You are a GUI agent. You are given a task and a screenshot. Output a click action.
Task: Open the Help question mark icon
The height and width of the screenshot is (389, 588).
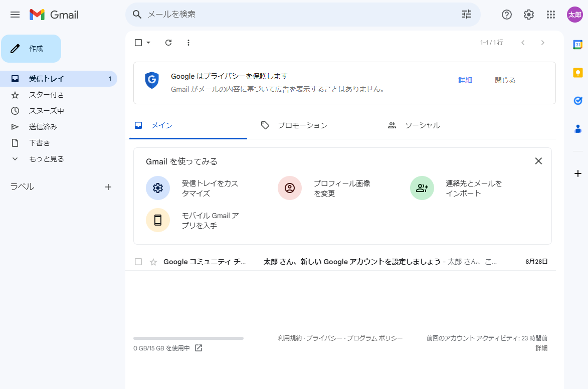(x=507, y=15)
